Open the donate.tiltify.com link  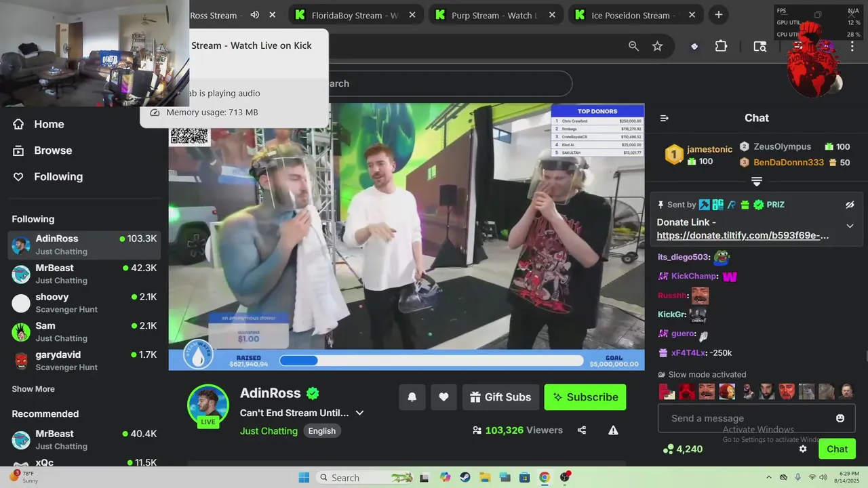point(743,235)
